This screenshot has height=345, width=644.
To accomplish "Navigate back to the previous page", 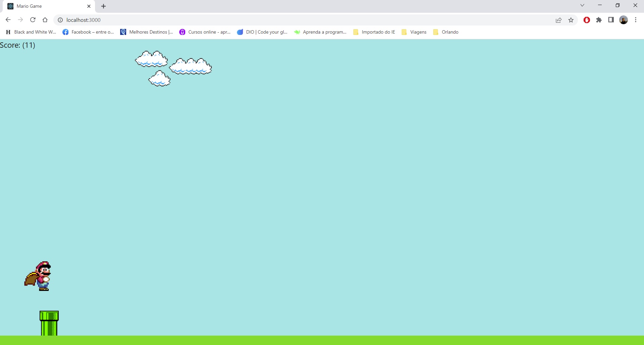I will pyautogui.click(x=8, y=20).
